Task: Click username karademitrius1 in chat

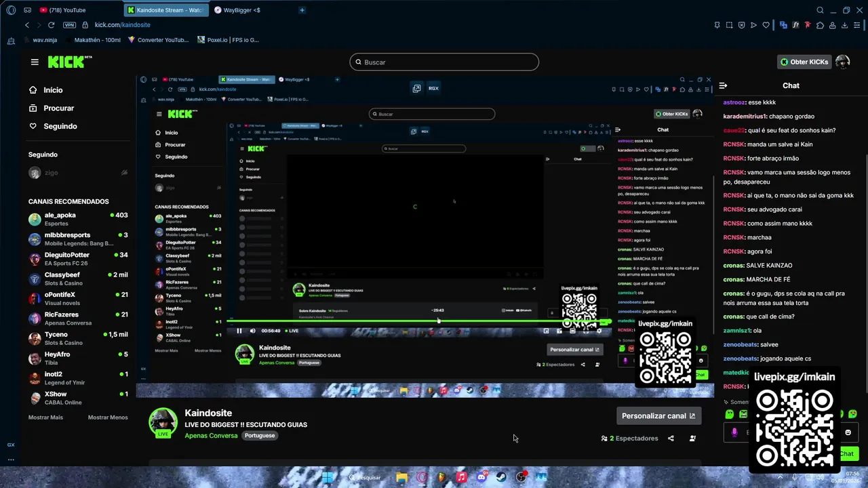Action: pos(745,117)
